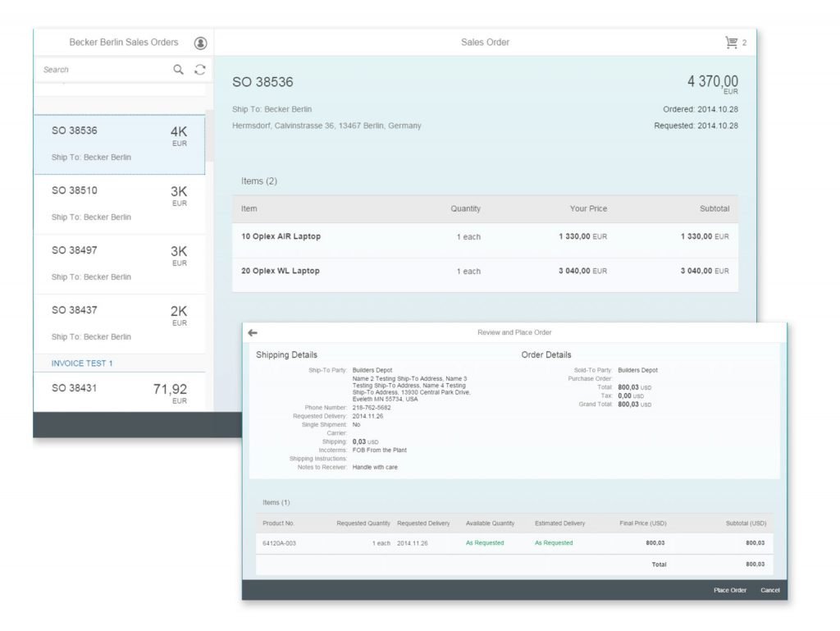840x631 pixels.
Task: Select line item 20 Oplex WL Laptop
Action: [x=283, y=271]
